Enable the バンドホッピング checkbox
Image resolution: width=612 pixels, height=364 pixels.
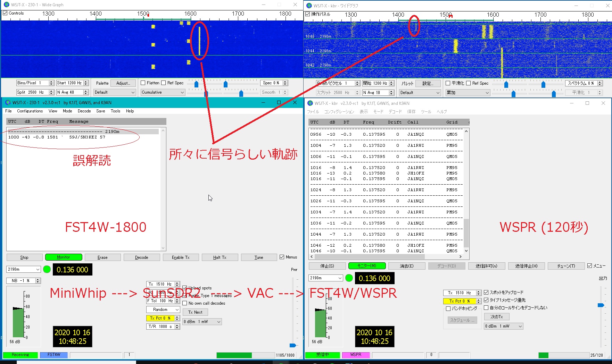click(x=448, y=308)
